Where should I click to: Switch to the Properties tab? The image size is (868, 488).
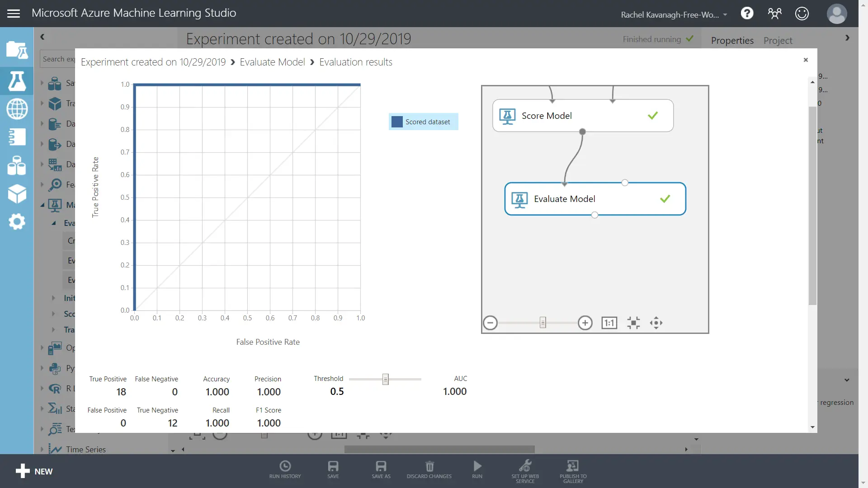[x=732, y=40]
